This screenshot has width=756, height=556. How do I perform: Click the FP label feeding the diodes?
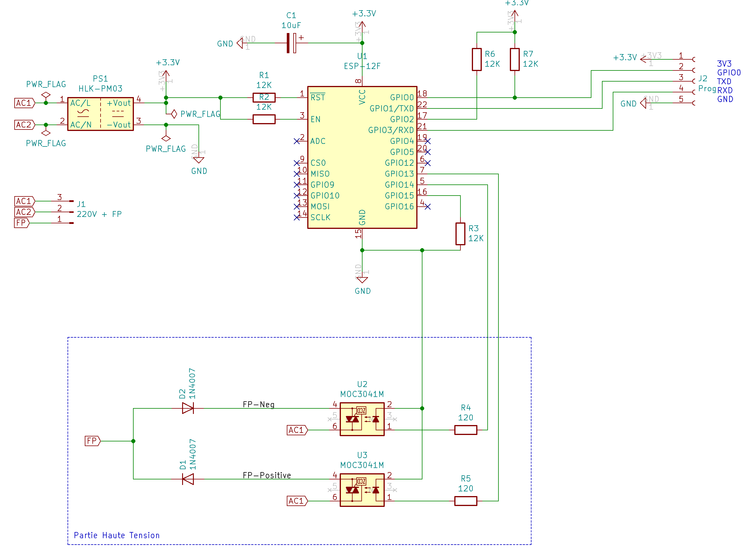(x=92, y=441)
